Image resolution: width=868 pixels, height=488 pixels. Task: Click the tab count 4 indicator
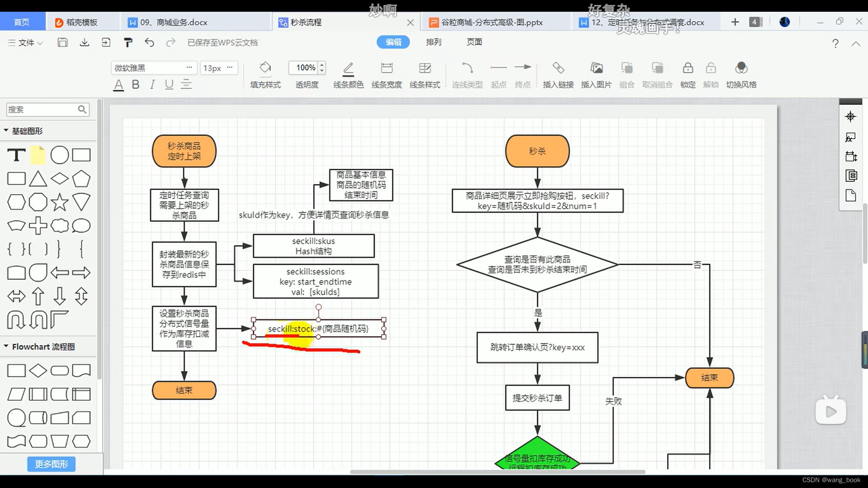coord(755,22)
